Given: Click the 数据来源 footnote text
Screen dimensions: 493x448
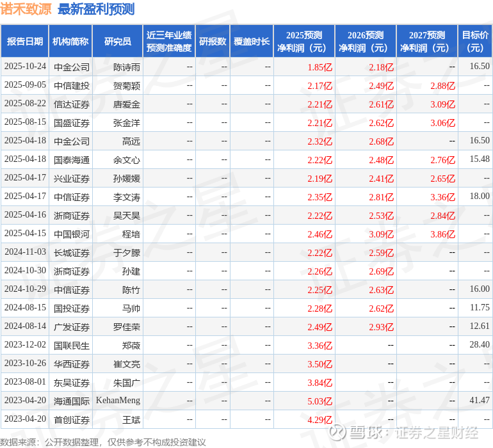Looking at the screenshot, I should [x=103, y=442].
